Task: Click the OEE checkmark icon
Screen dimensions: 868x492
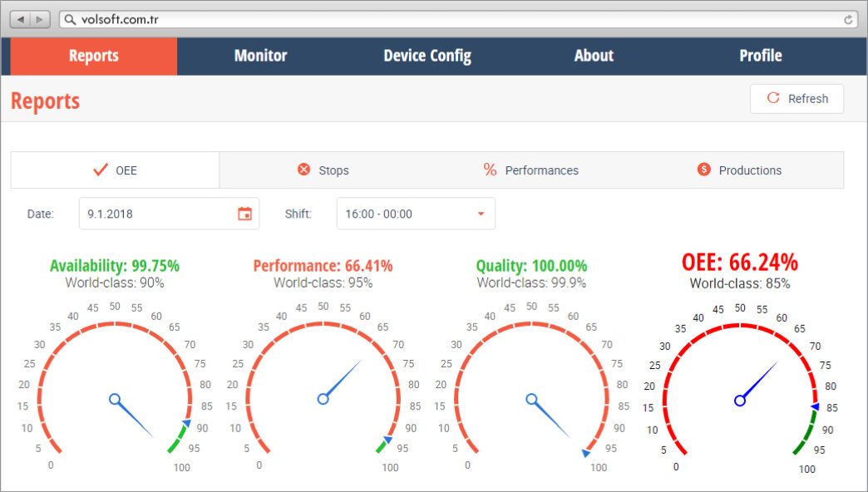Action: pos(101,170)
